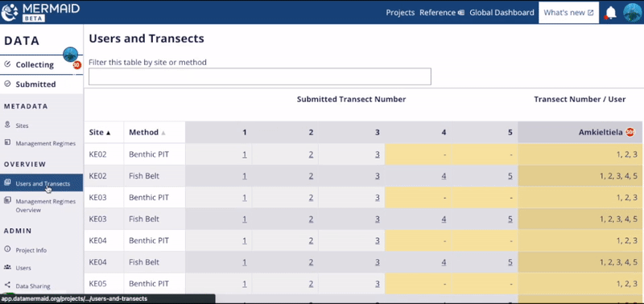Click the Users group icon in sidebar
Viewport: 644px width, 304px height.
[x=7, y=268]
